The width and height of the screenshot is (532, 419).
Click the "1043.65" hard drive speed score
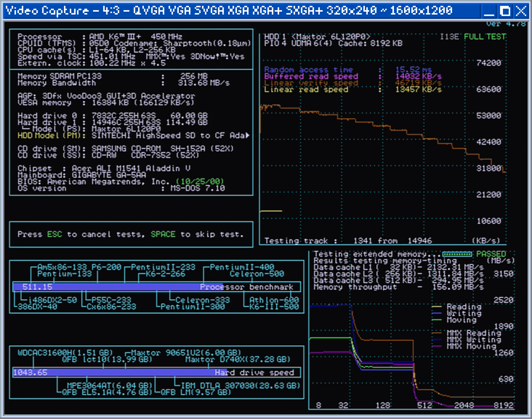(x=30, y=372)
